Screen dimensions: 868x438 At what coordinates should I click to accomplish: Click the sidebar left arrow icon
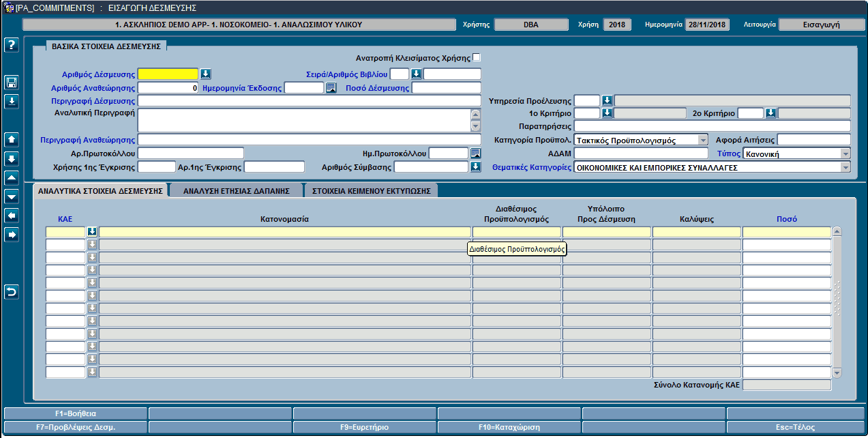(11, 216)
